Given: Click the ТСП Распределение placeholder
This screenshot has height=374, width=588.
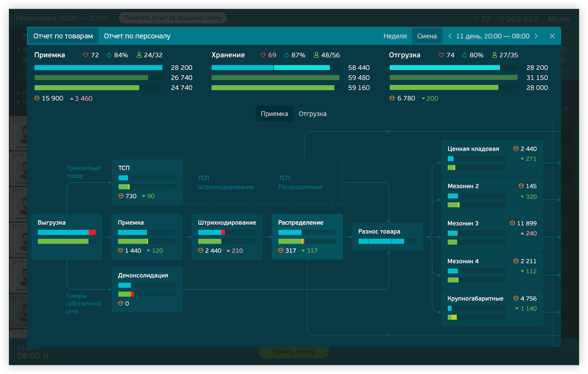Looking at the screenshot, I should 300,182.
